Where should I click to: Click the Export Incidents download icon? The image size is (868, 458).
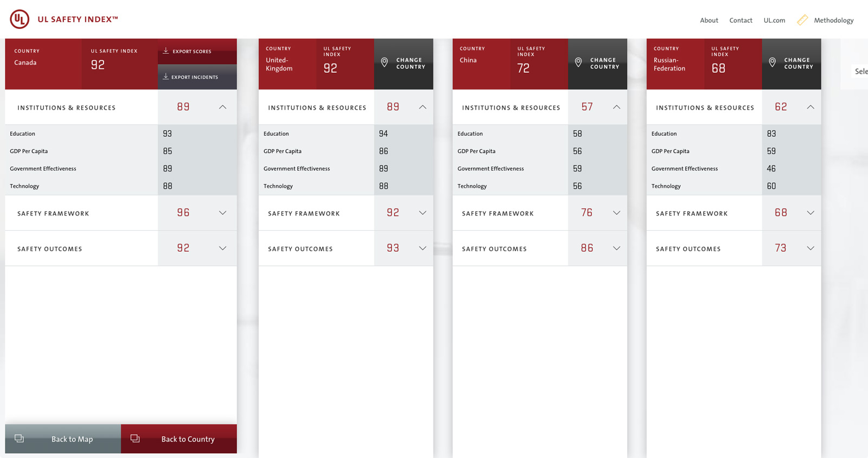[x=166, y=77]
